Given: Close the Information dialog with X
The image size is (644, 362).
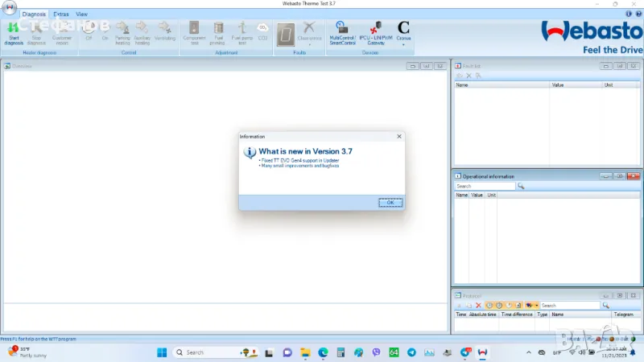Looking at the screenshot, I should (398, 136).
